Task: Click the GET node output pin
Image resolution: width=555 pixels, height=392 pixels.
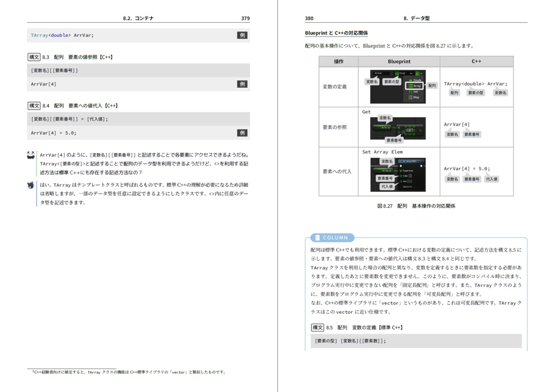Action: [x=420, y=130]
